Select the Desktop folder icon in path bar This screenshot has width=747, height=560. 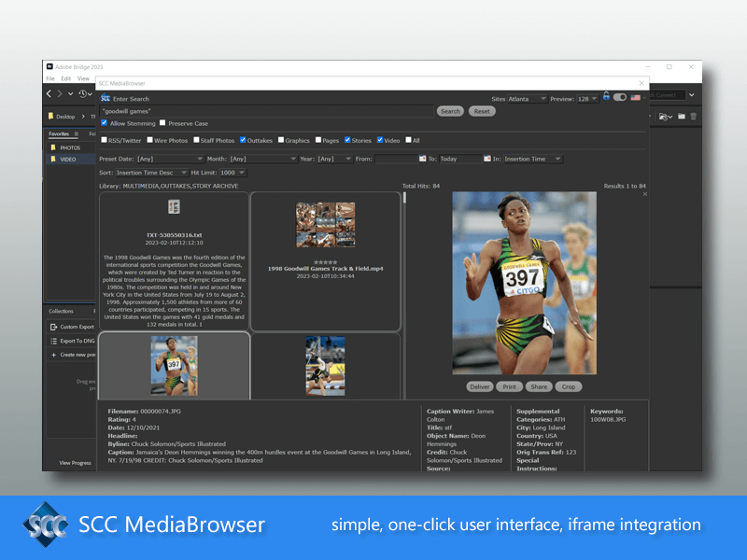(x=51, y=116)
